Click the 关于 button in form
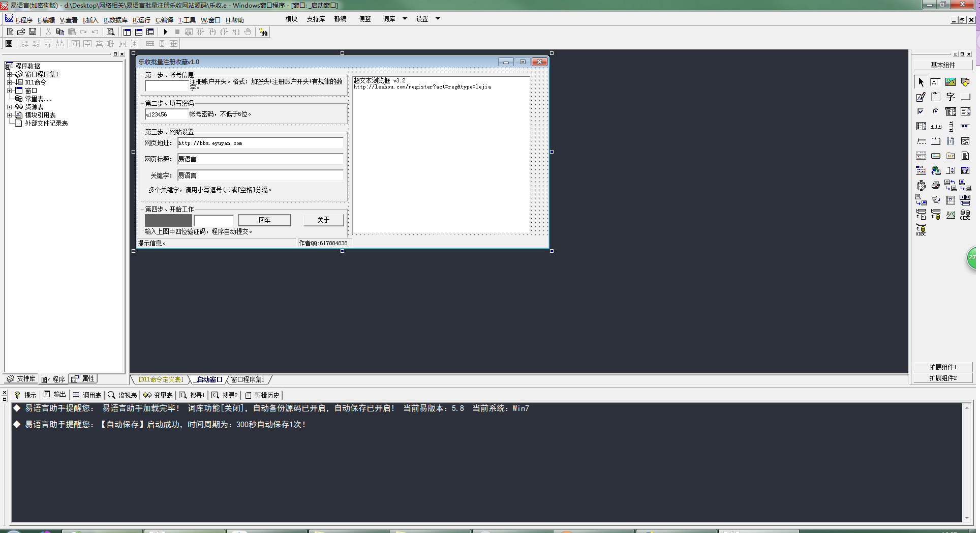The width and height of the screenshot is (980, 533). click(323, 220)
